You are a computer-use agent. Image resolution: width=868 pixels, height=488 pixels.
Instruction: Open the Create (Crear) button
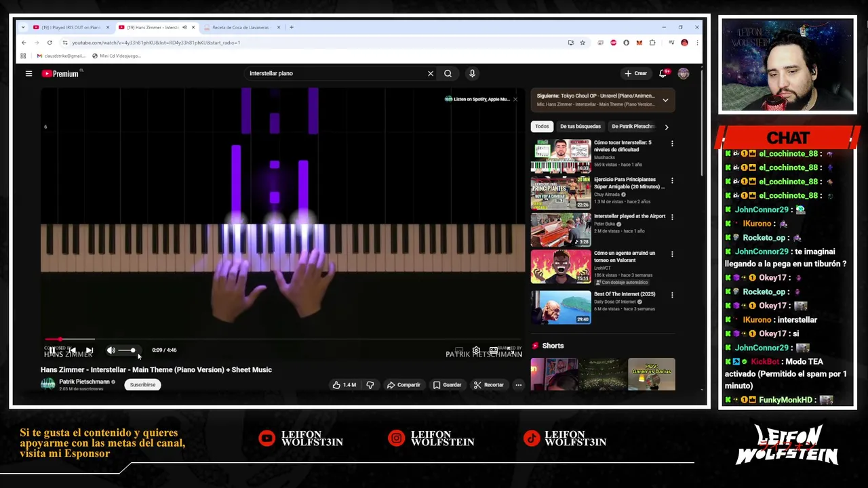click(636, 73)
